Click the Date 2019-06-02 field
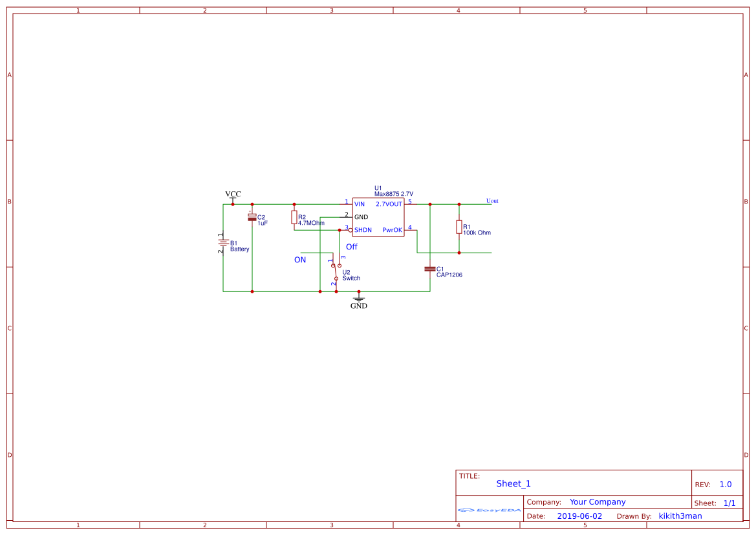This screenshot has width=756, height=535. click(580, 516)
